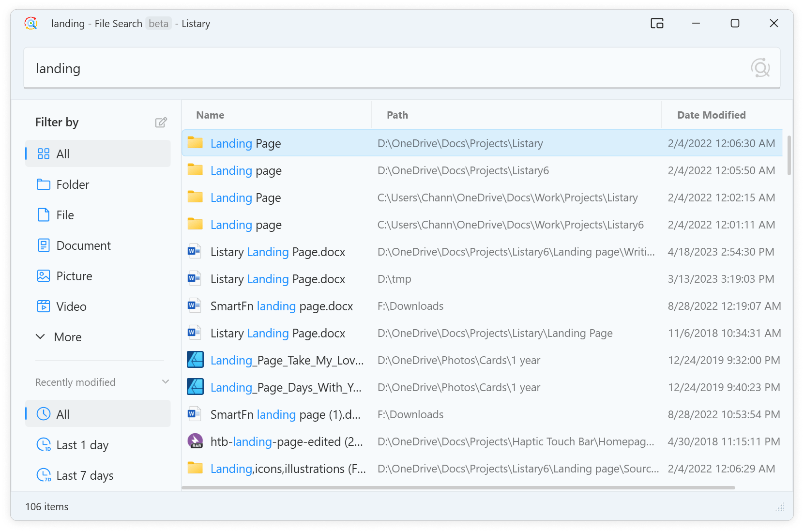
Task: Click date 8/28/2022 12:19:07 AM
Action: (724, 306)
